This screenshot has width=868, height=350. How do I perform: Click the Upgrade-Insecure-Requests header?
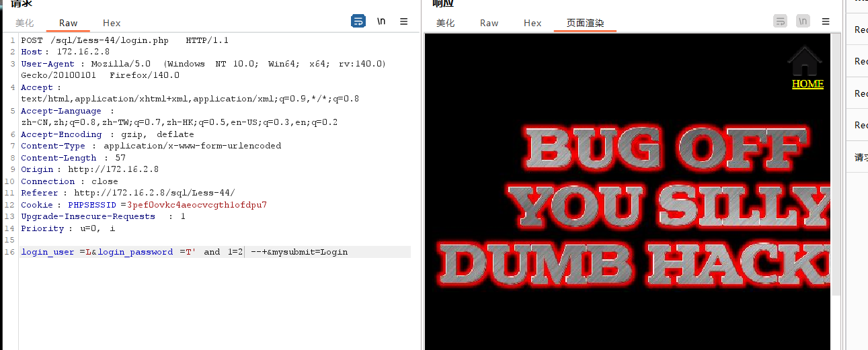(104, 216)
